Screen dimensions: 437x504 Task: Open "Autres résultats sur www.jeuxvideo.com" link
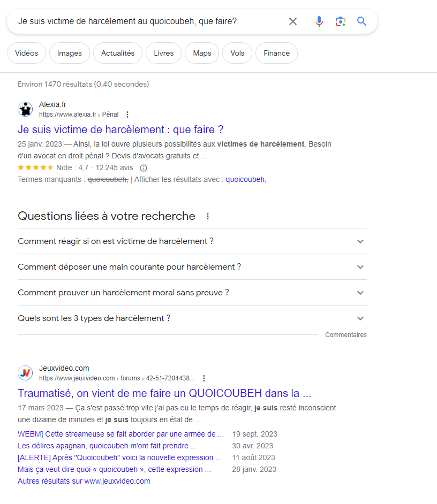(84, 481)
